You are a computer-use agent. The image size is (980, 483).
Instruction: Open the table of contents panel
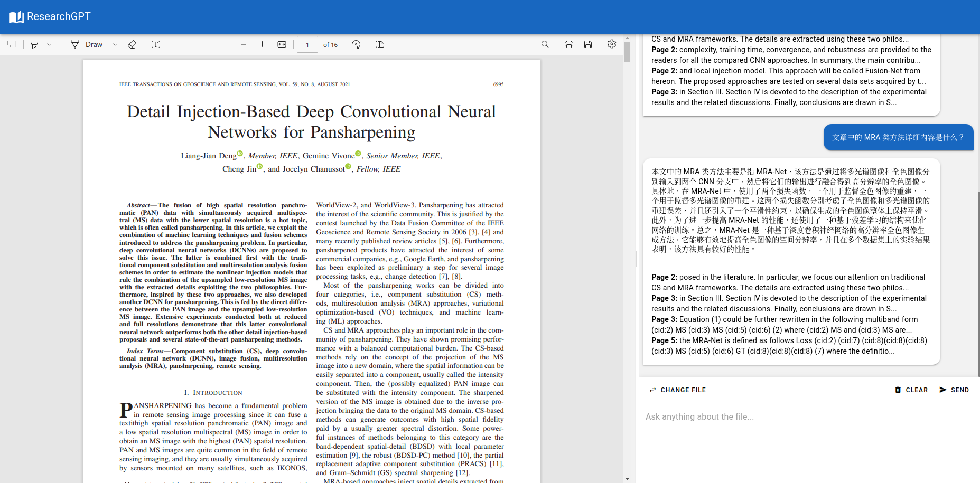tap(12, 44)
